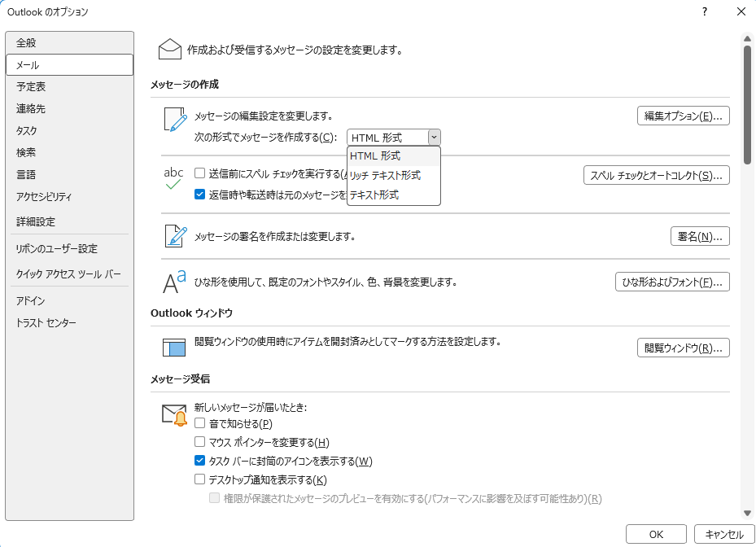Open the 検索 options category

point(69,153)
